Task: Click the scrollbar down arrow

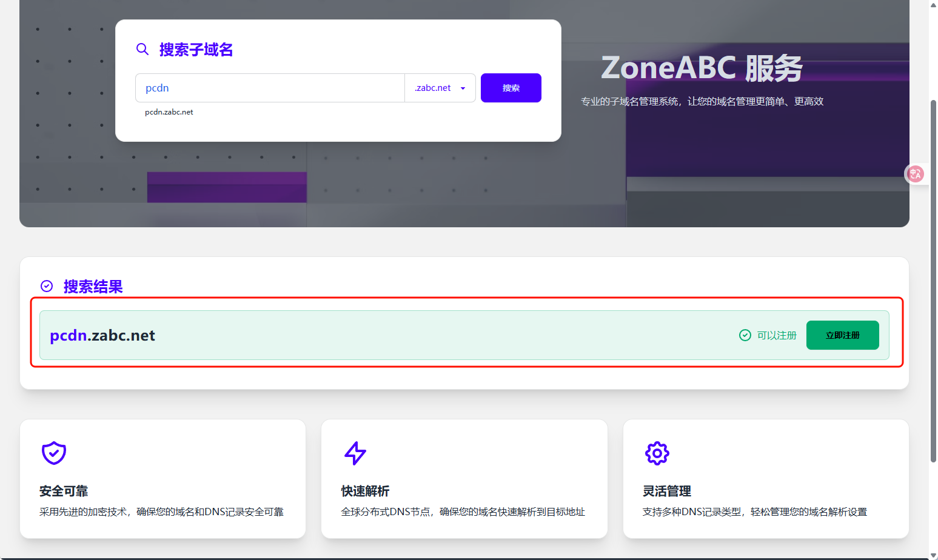Action: 933,555
